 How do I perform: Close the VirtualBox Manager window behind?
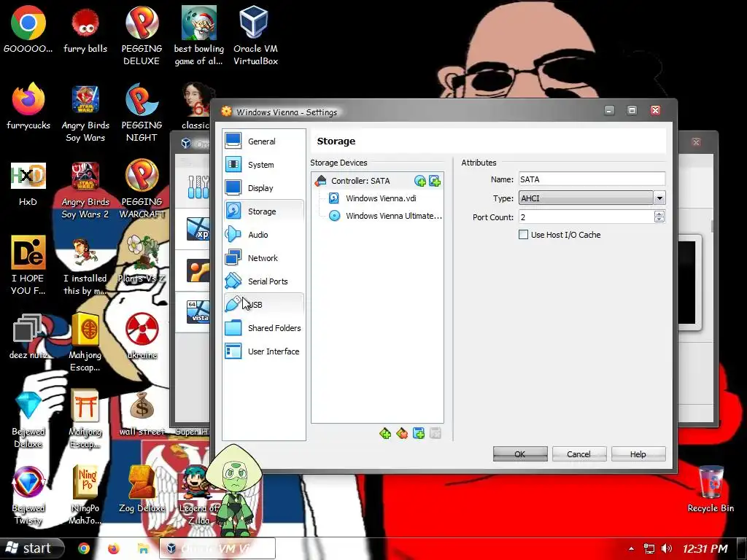coord(696,142)
